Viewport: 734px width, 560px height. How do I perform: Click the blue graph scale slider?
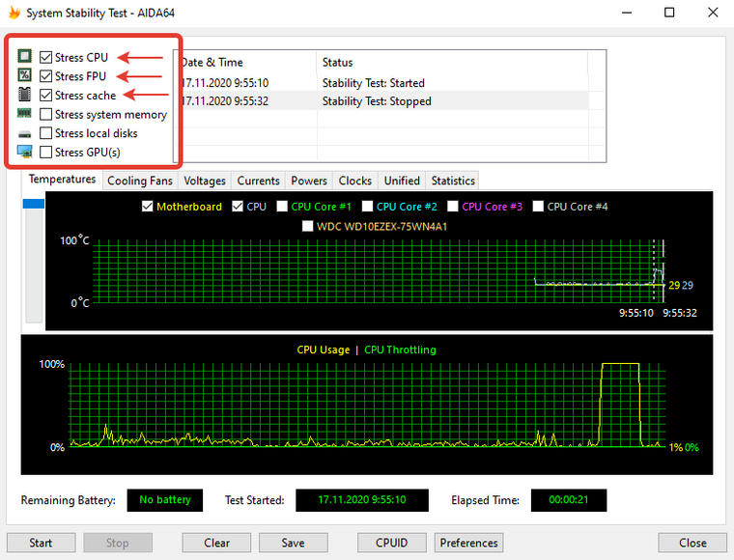coord(34,204)
